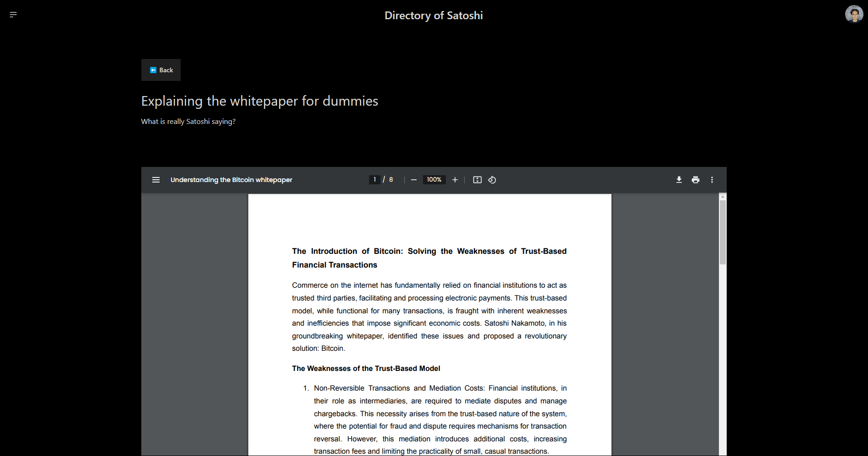
Task: Zoom out the PDF document
Action: [x=414, y=180]
